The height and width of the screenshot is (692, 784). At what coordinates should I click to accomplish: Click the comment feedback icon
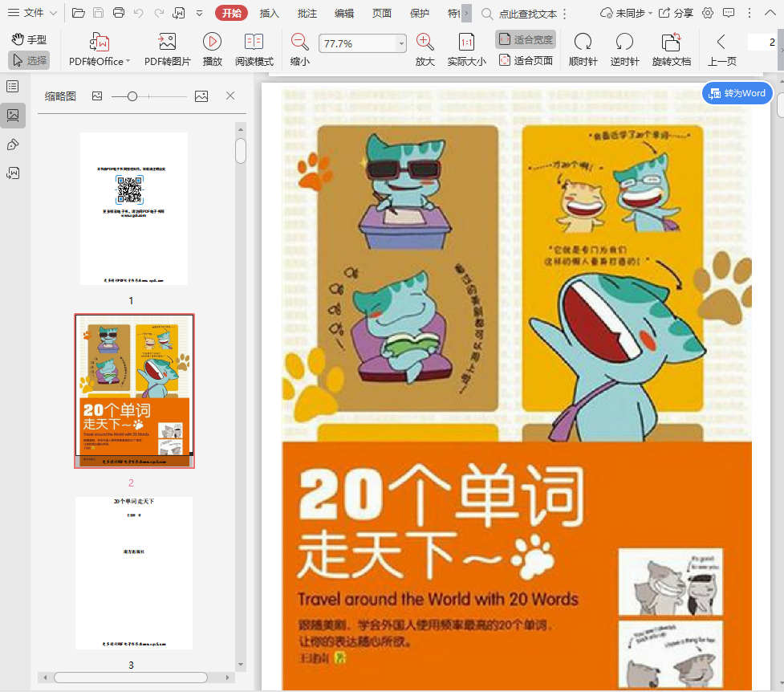(729, 13)
